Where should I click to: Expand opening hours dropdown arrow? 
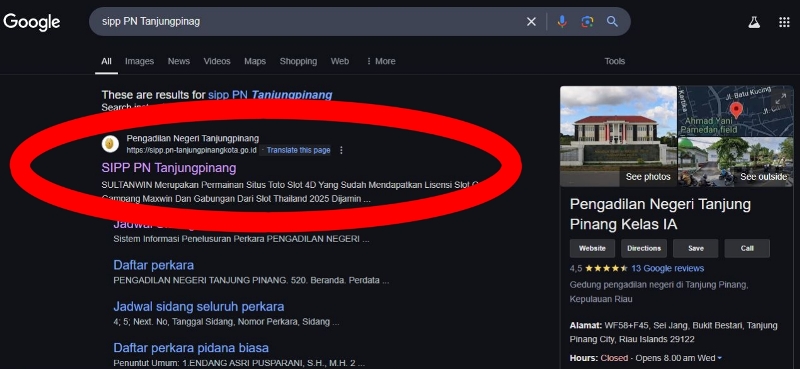point(719,358)
